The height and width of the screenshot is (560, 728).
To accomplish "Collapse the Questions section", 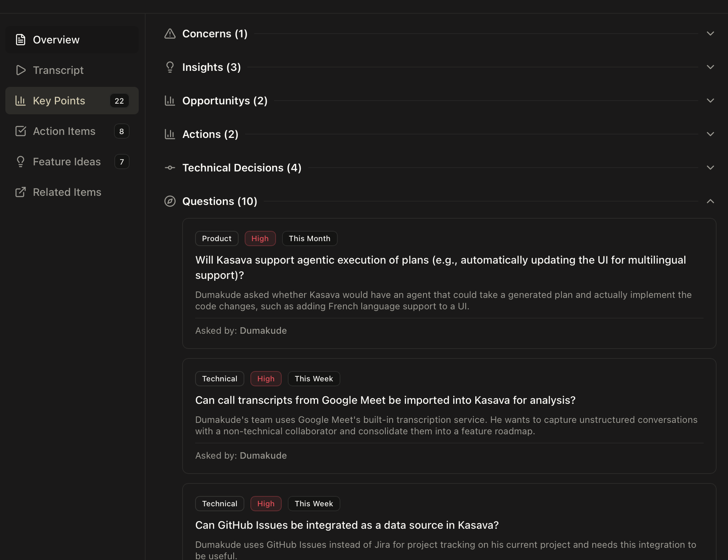I will (x=710, y=201).
